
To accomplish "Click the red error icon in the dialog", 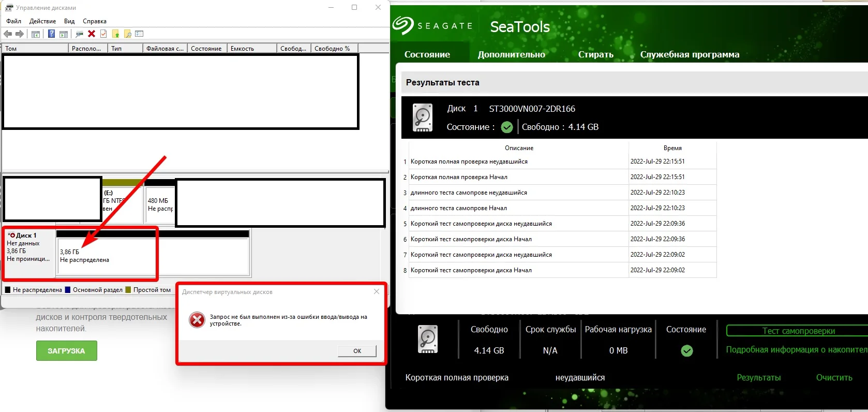I will [x=197, y=320].
